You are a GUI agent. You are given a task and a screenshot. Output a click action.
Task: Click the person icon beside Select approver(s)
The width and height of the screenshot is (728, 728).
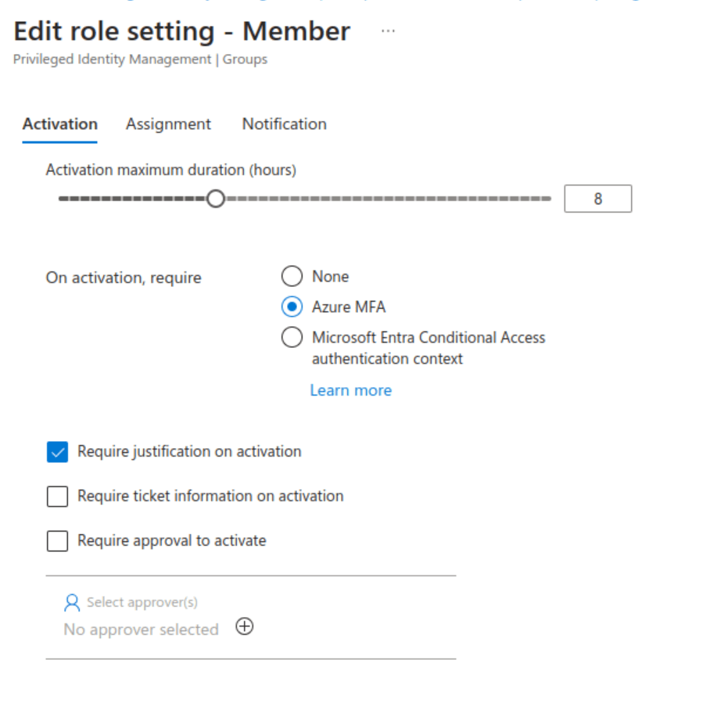(72, 602)
